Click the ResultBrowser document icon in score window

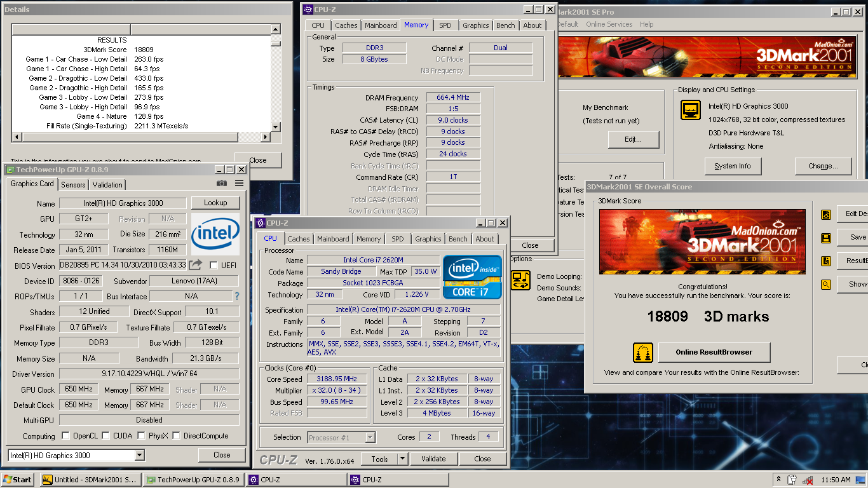826,261
